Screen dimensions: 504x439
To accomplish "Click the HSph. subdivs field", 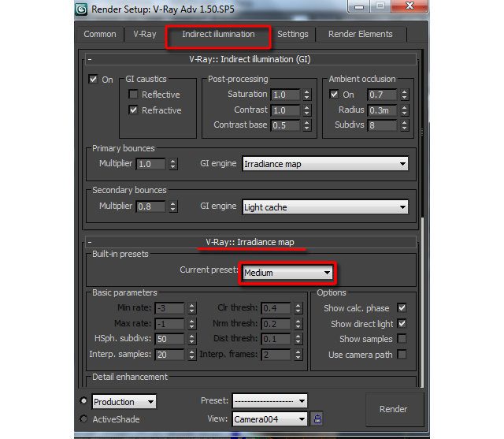I will (x=170, y=339).
